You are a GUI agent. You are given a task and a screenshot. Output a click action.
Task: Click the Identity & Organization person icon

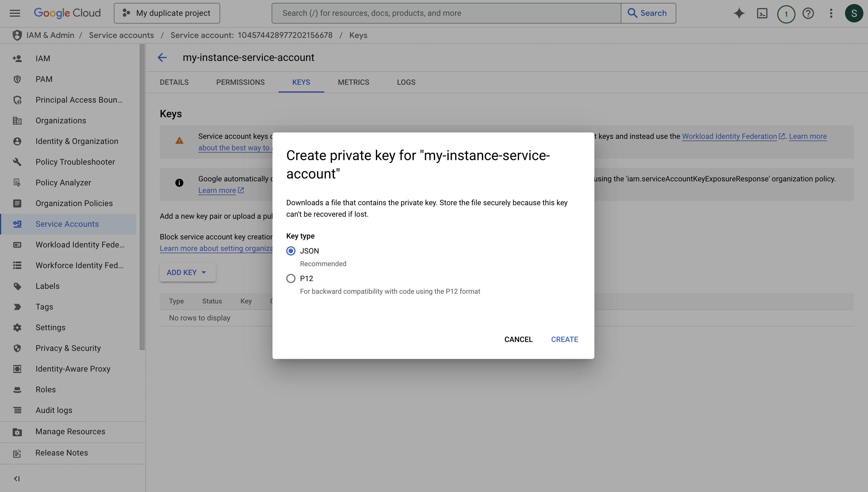(x=17, y=141)
